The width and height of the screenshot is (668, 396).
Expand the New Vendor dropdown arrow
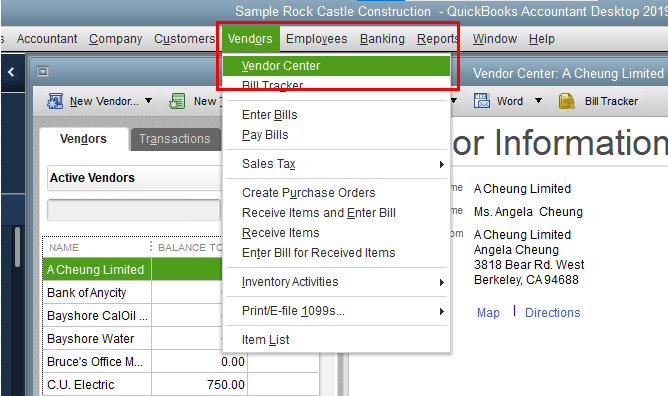click(148, 101)
